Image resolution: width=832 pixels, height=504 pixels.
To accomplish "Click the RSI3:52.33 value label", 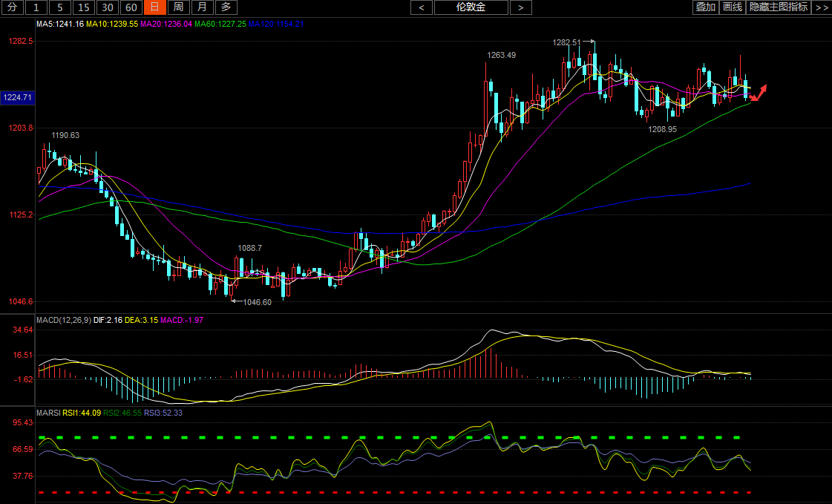I will point(163,413).
